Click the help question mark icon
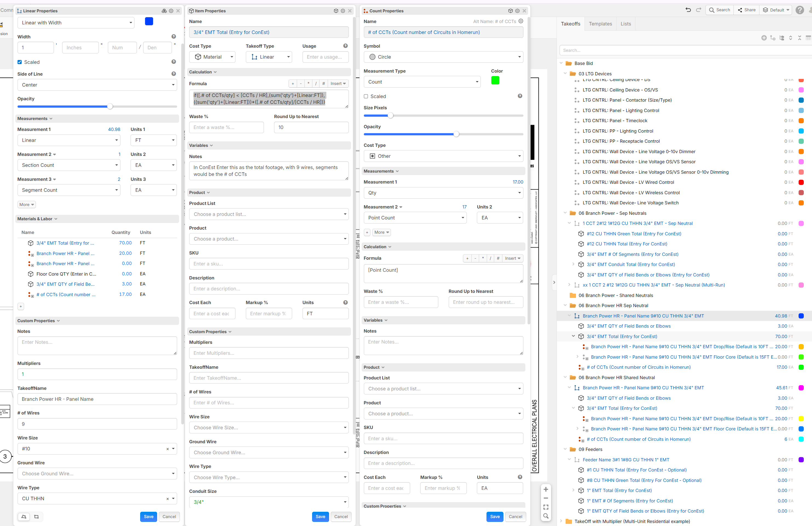812x526 pixels. 799,10
